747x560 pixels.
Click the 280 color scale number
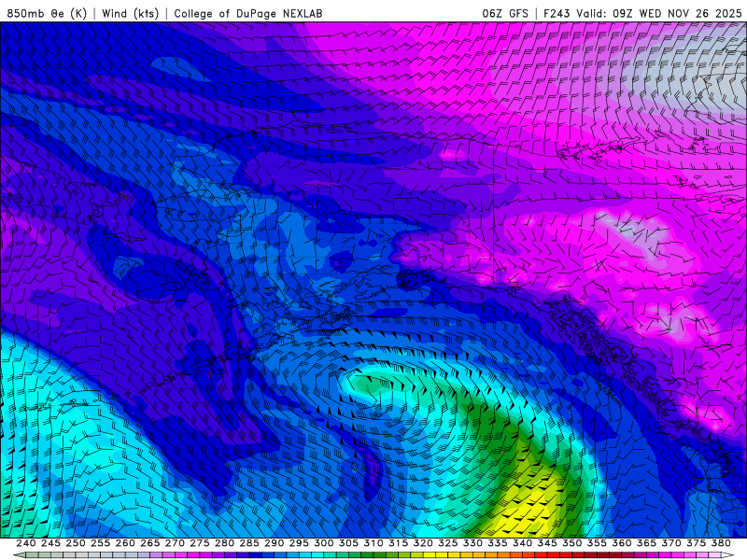point(224,543)
